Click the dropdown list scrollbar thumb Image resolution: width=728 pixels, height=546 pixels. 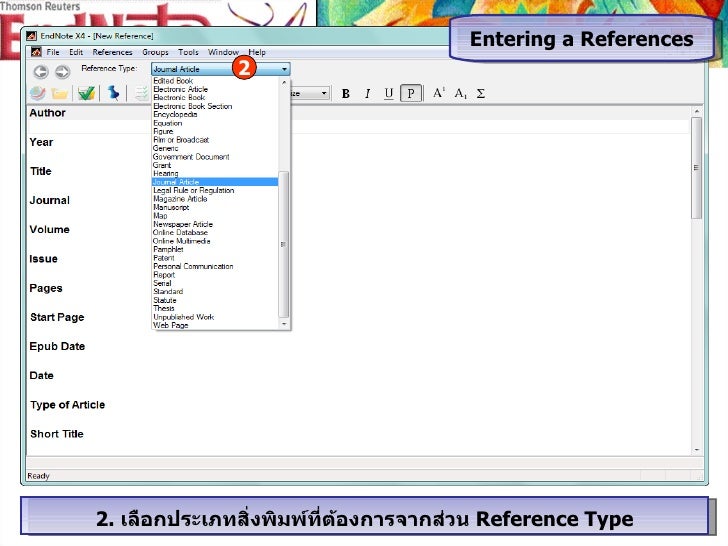pos(284,244)
